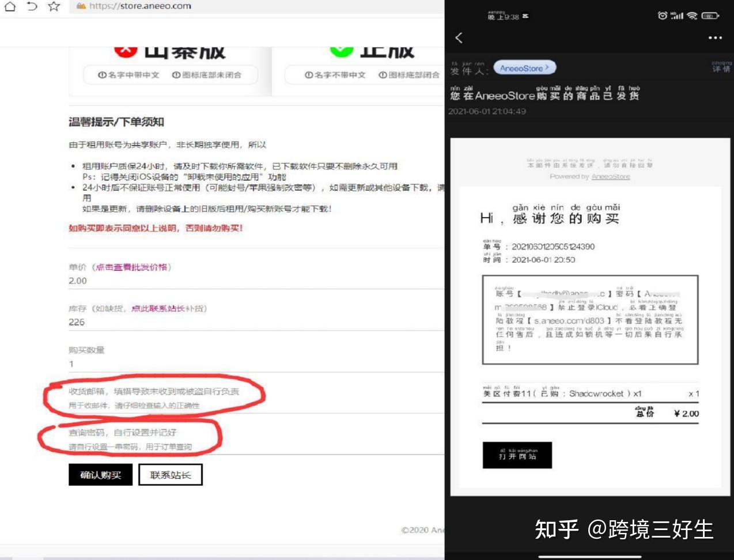This screenshot has height=560, width=734.
Task: Tap the total price ¥2.00
Action: coord(686,414)
